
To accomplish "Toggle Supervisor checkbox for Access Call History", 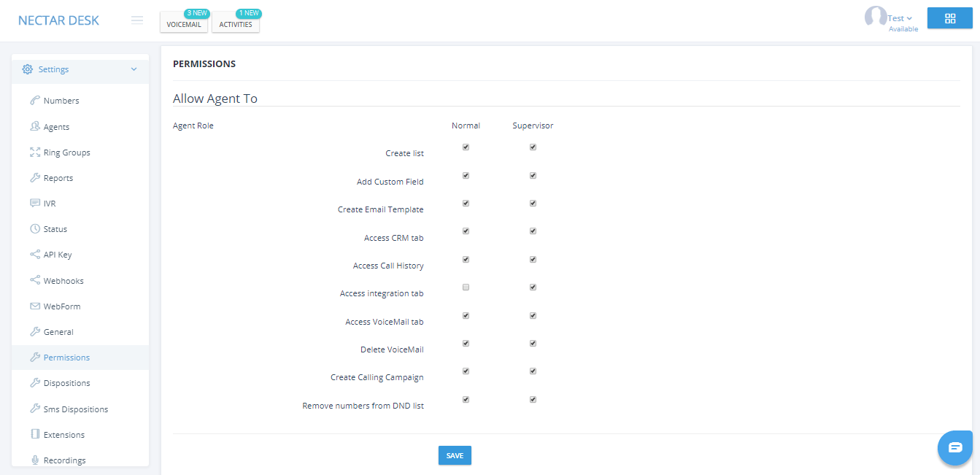I will tap(533, 259).
